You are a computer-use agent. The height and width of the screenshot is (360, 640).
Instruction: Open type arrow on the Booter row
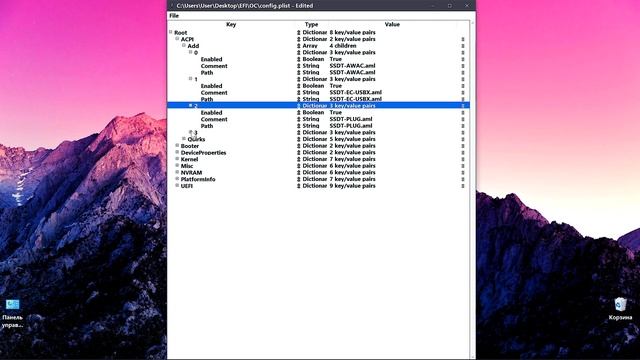click(x=299, y=146)
